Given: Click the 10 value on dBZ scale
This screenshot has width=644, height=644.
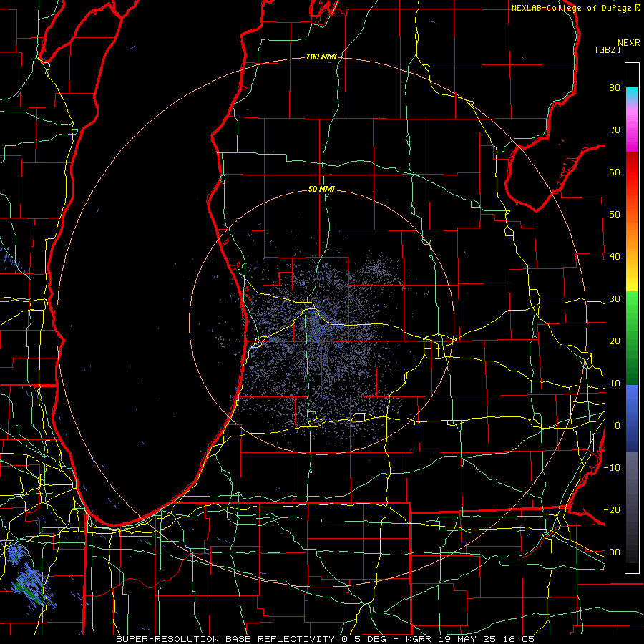Looking at the screenshot, I should point(615,384).
